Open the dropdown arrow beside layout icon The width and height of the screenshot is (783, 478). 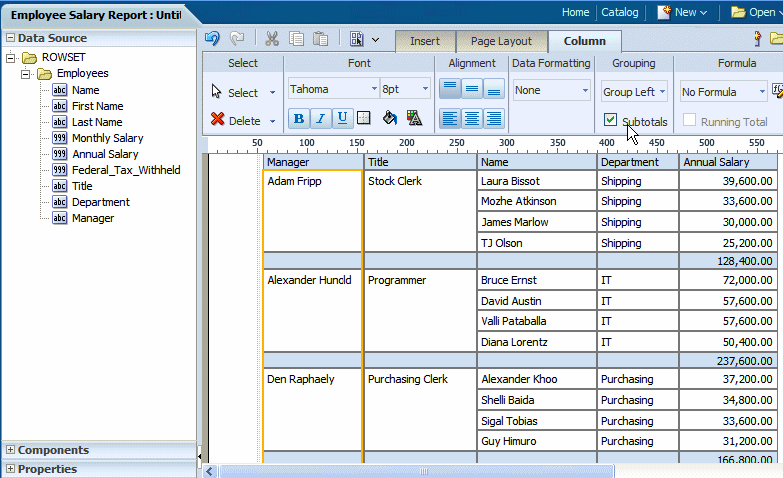pos(376,39)
